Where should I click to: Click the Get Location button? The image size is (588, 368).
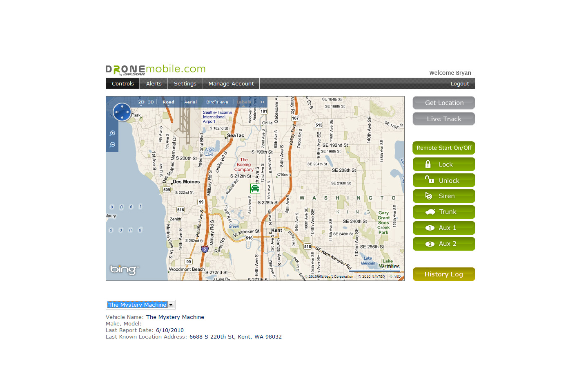[444, 103]
